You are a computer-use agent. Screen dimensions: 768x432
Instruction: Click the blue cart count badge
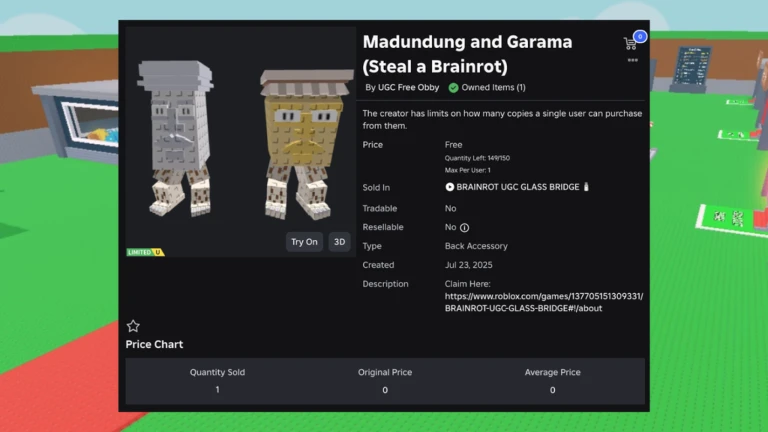[640, 37]
